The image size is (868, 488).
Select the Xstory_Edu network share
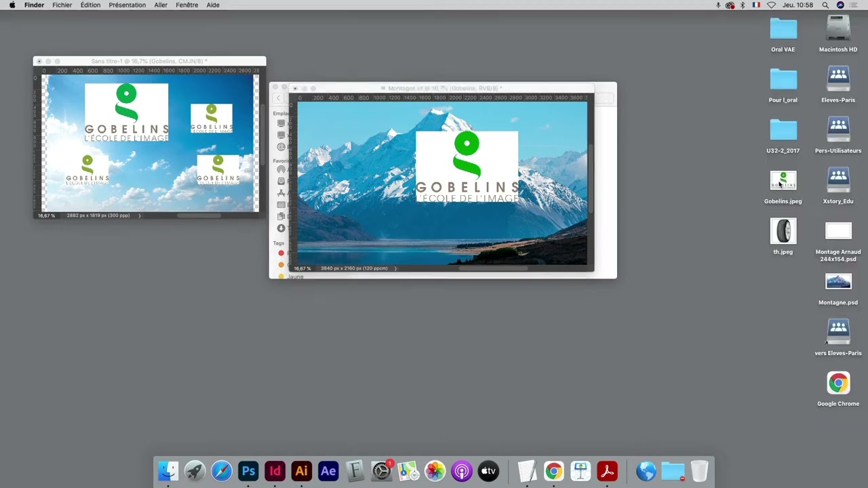coord(838,180)
